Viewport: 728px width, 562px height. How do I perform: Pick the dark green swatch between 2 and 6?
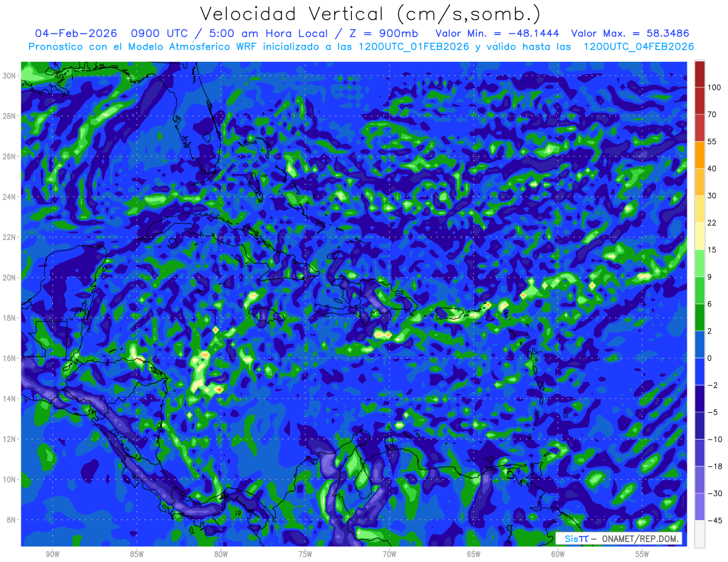click(699, 317)
